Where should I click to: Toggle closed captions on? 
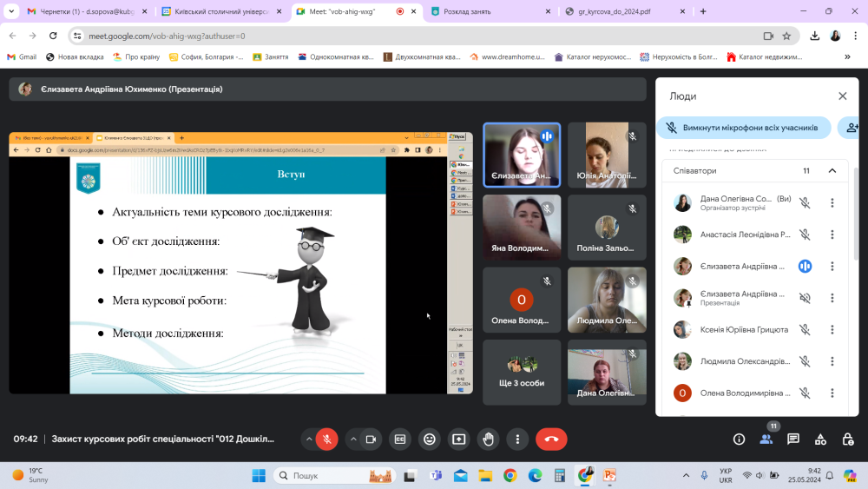click(399, 439)
